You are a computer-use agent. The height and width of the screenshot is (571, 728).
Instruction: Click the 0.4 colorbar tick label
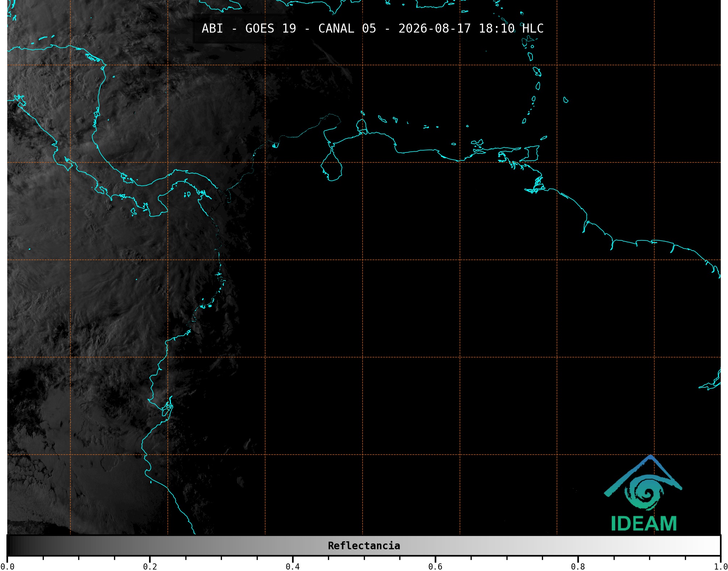click(293, 566)
